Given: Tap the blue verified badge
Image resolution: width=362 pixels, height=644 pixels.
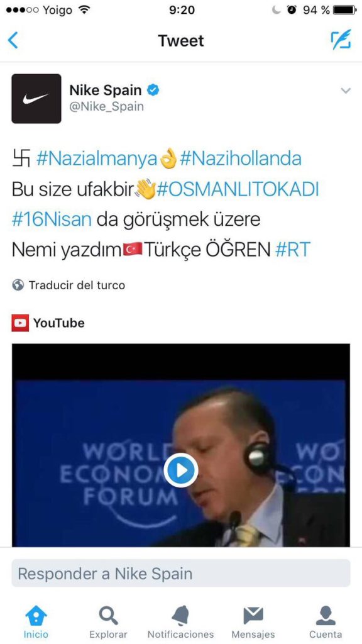Looking at the screenshot, I should click(153, 90).
